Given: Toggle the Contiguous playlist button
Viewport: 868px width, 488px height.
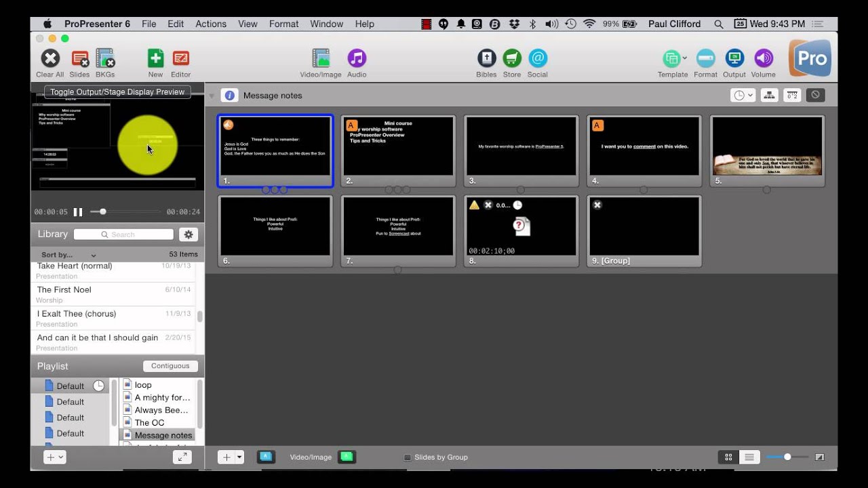Looking at the screenshot, I should 170,366.
